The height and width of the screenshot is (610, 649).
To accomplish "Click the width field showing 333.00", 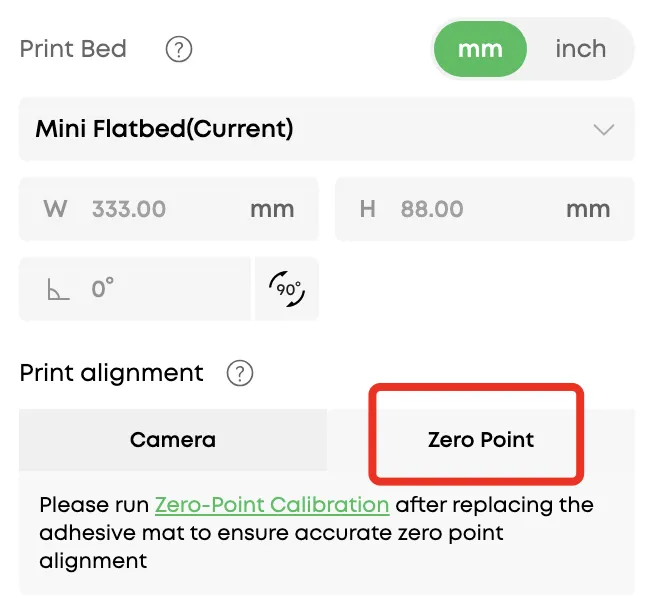I will pos(150,209).
